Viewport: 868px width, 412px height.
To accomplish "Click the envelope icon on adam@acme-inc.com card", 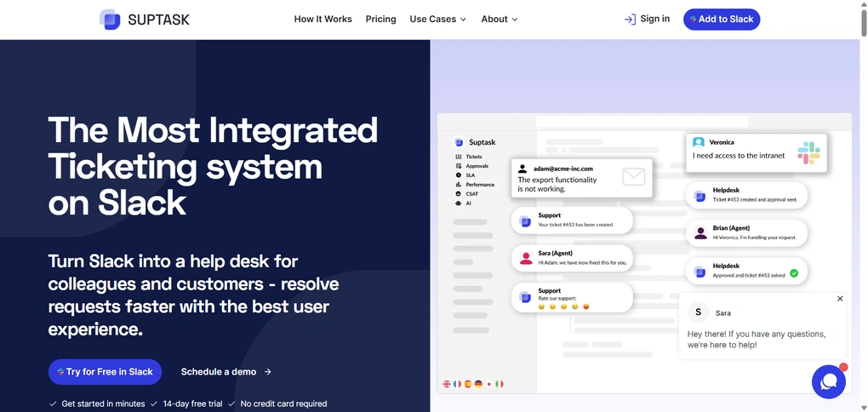I will [x=634, y=177].
